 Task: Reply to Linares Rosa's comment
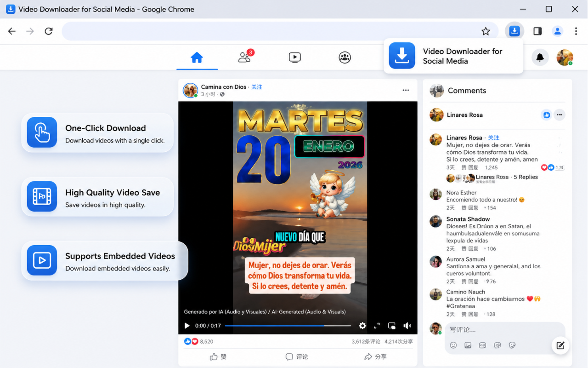click(473, 167)
